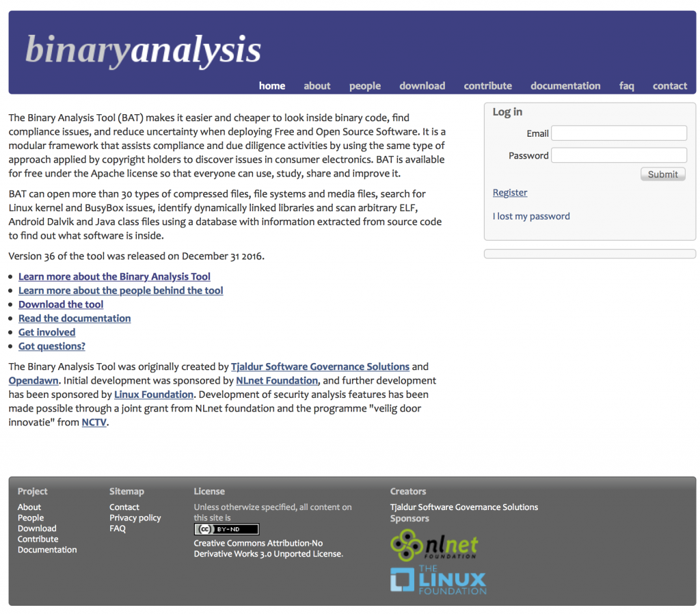Go to the about page in navigation

pos(317,86)
